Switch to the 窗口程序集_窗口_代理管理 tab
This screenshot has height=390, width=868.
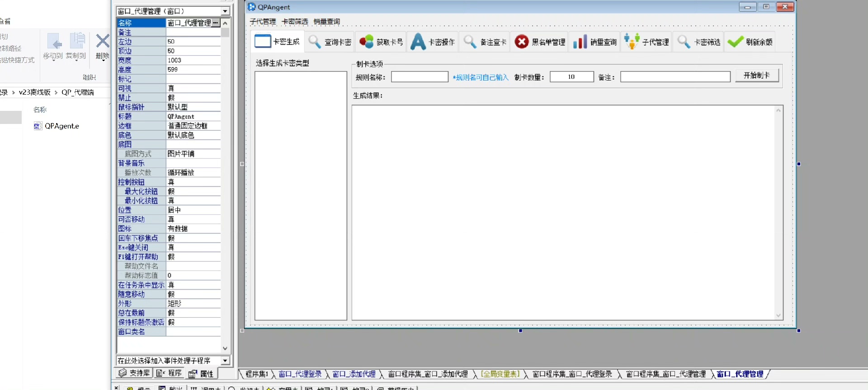click(x=666, y=374)
